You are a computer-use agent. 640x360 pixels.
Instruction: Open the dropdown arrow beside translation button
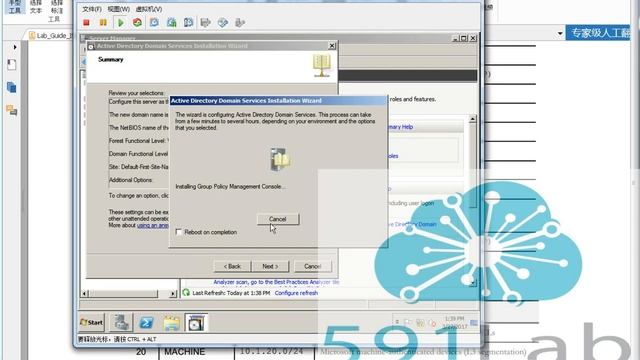[x=560, y=33]
